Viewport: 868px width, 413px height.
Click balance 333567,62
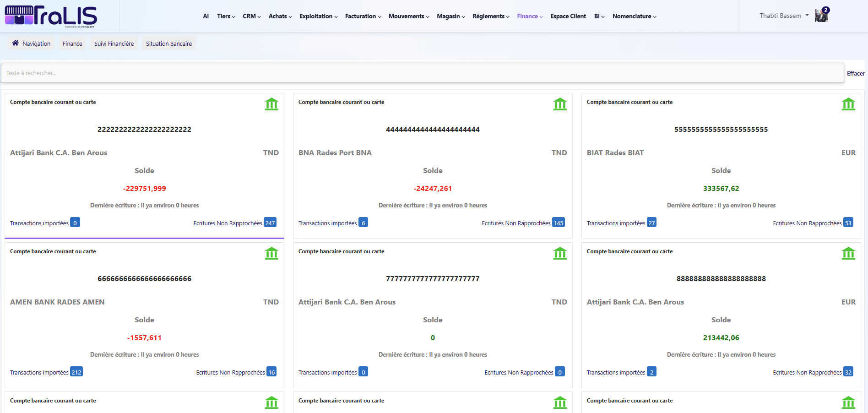tap(721, 188)
